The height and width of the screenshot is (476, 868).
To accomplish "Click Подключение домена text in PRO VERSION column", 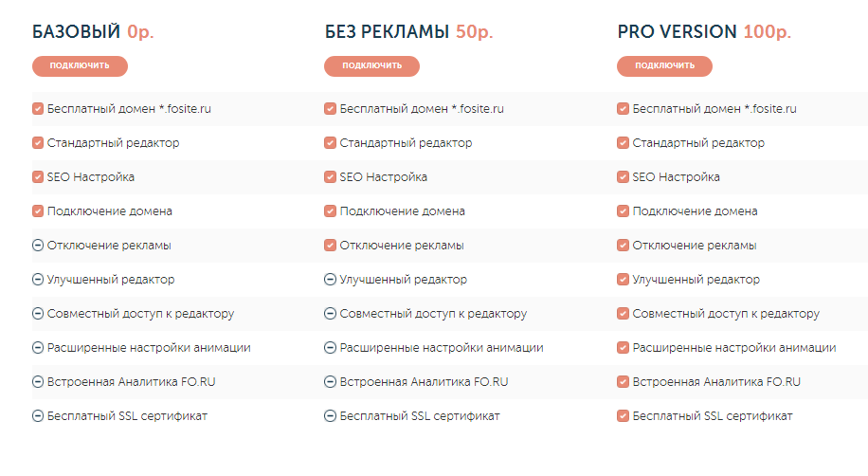I will click(x=695, y=211).
